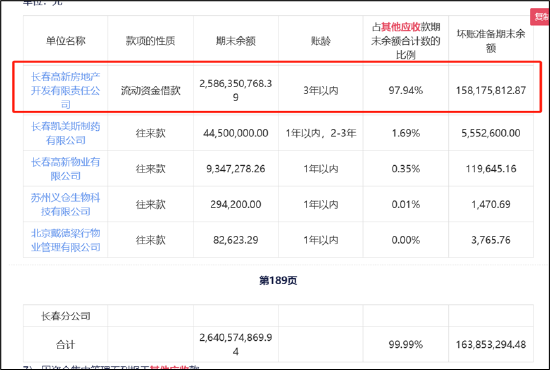
Task: Select 往来款 in the 长春高新物业 row
Action: (150, 169)
